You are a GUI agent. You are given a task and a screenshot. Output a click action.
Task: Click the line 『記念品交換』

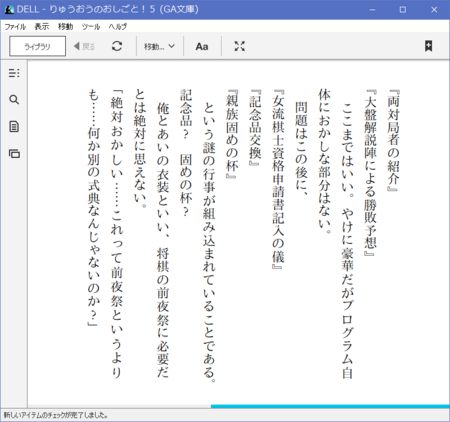tap(255, 127)
